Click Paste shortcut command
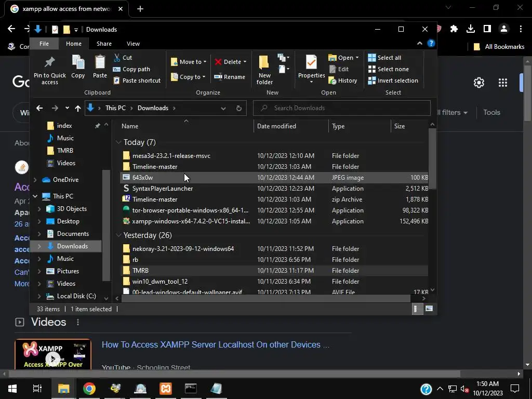 tap(137, 81)
